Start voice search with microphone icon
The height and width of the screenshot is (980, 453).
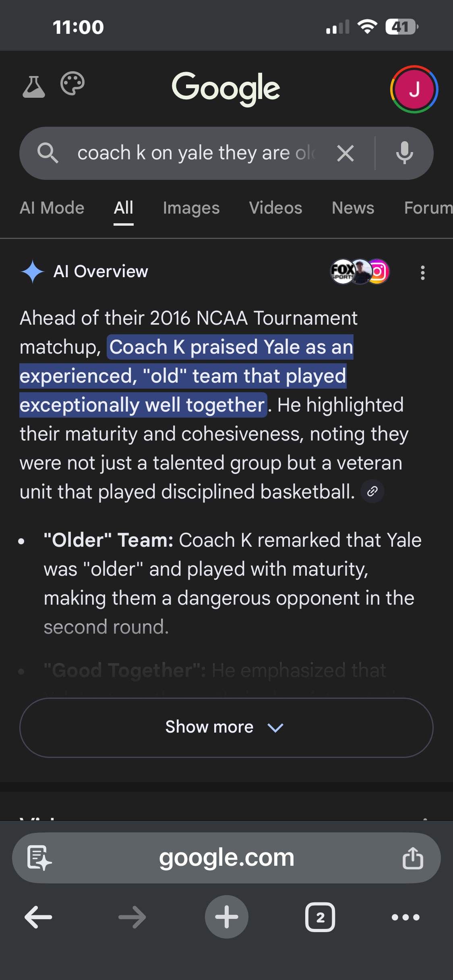(x=404, y=153)
